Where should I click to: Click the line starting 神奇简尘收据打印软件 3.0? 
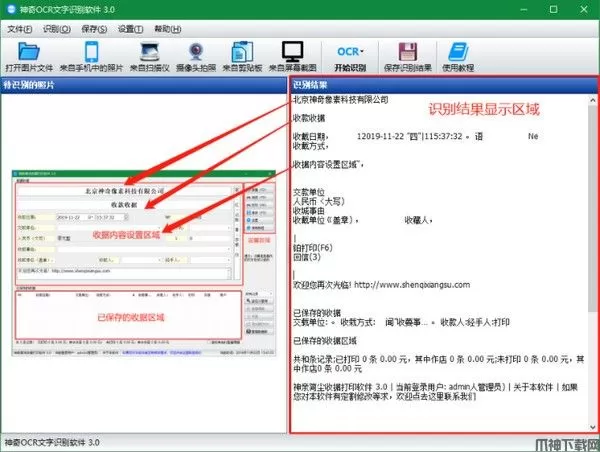click(435, 392)
